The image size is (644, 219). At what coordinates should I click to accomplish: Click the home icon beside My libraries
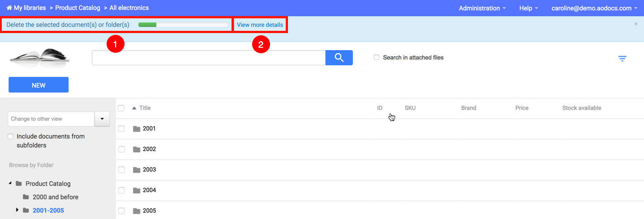point(9,8)
